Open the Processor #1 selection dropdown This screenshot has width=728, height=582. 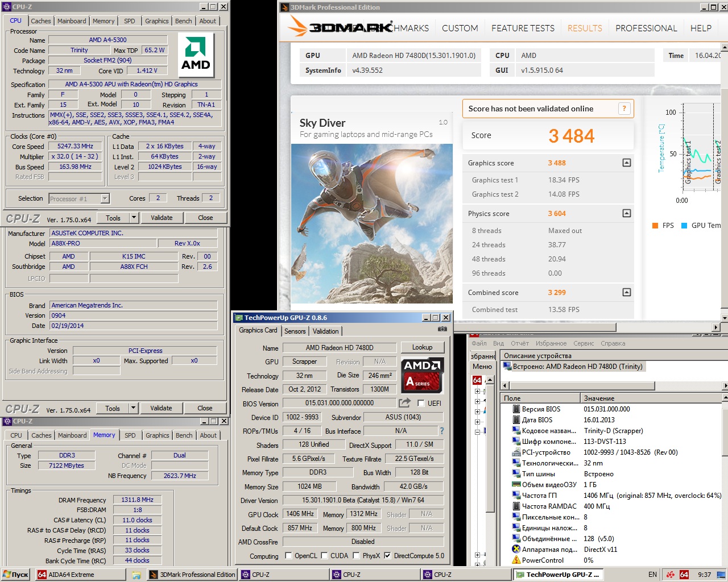pyautogui.click(x=105, y=198)
